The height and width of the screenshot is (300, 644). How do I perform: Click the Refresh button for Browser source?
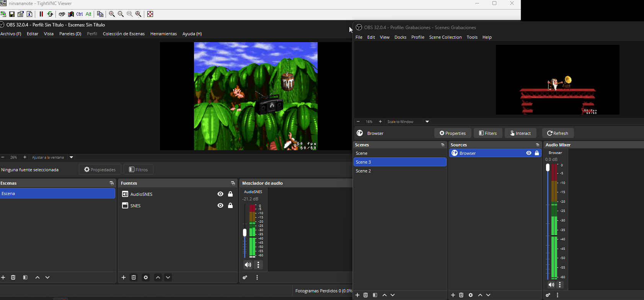(x=558, y=133)
